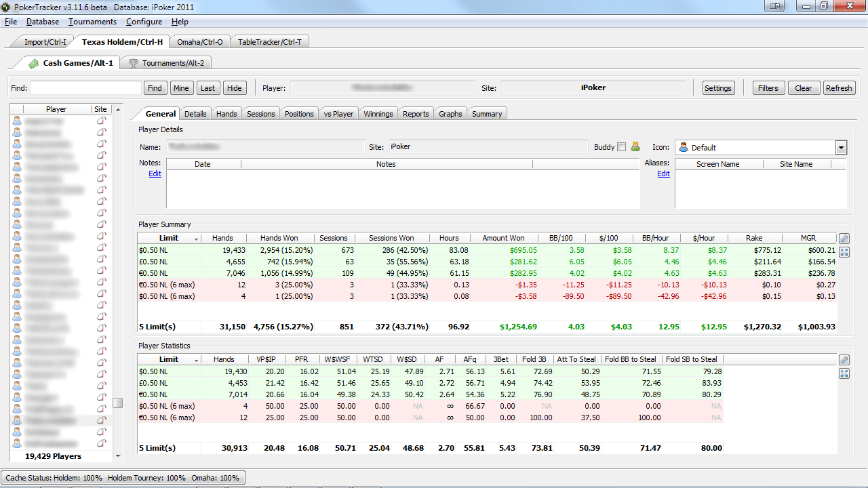
Task: Open the File menu
Action: (x=11, y=22)
